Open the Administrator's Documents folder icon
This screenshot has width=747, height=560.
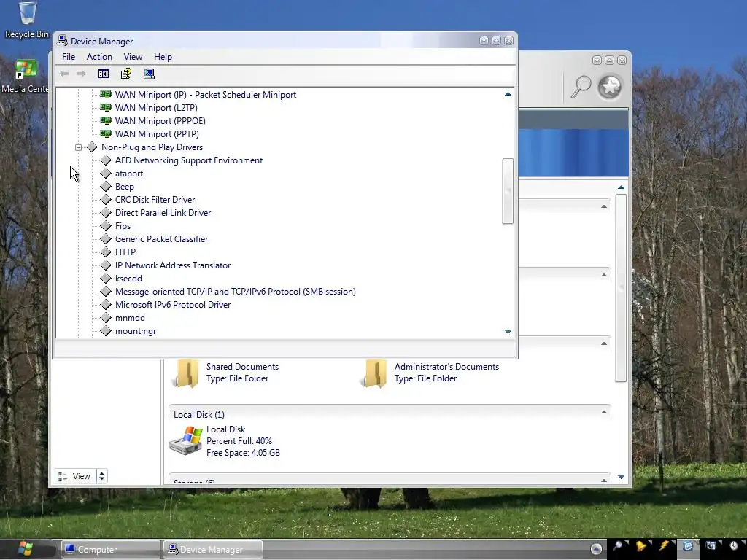[x=373, y=373]
